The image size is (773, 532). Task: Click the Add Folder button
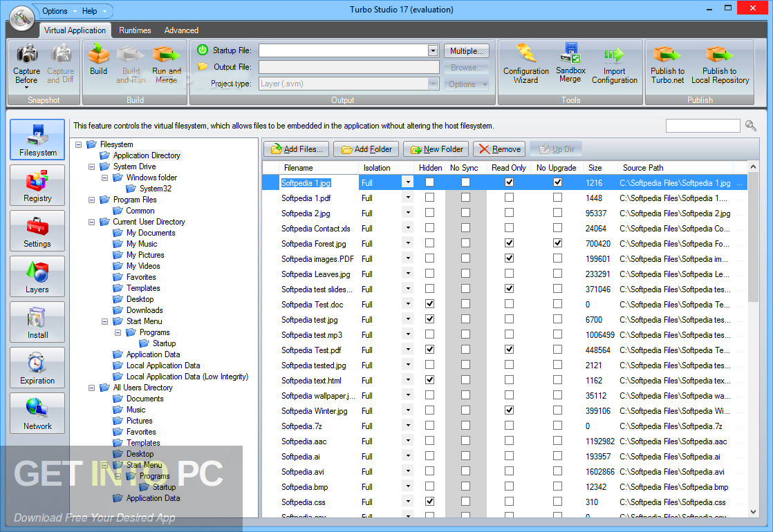pyautogui.click(x=366, y=149)
